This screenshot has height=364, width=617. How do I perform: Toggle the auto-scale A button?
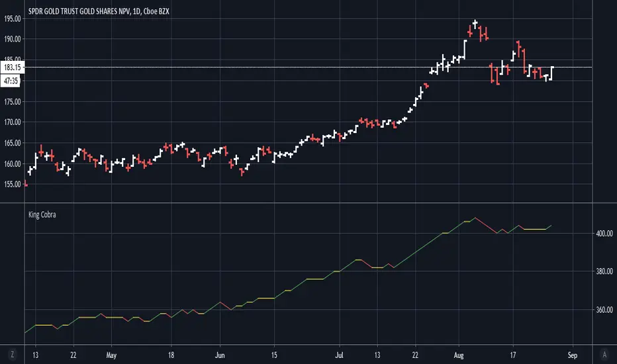click(x=604, y=355)
